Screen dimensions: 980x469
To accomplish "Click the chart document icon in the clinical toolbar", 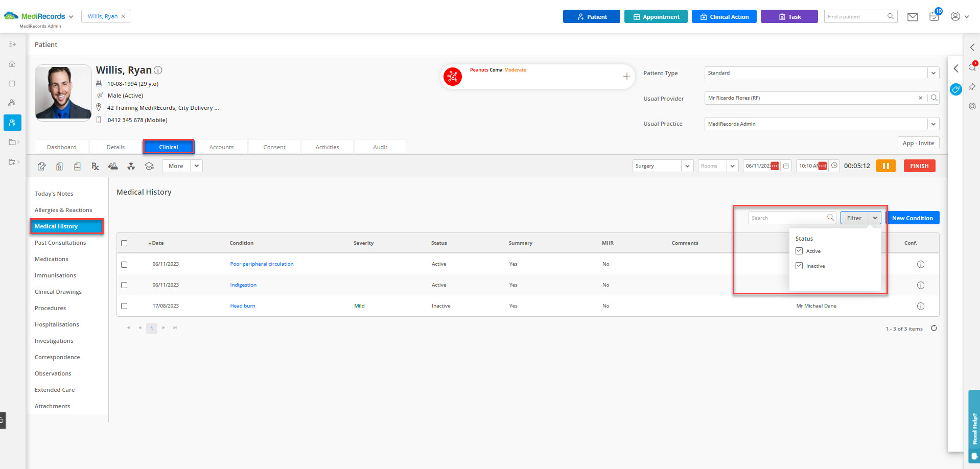I will click(77, 166).
